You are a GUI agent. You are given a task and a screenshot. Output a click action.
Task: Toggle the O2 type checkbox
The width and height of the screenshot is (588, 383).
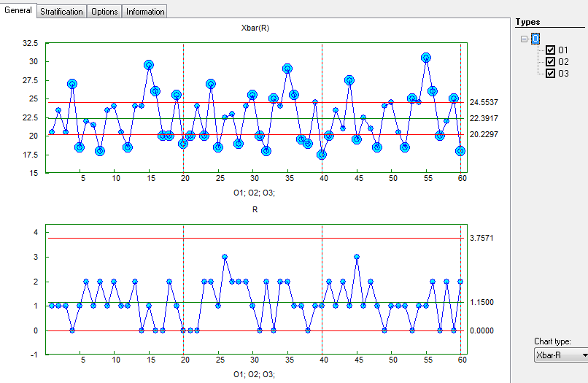[x=551, y=62]
